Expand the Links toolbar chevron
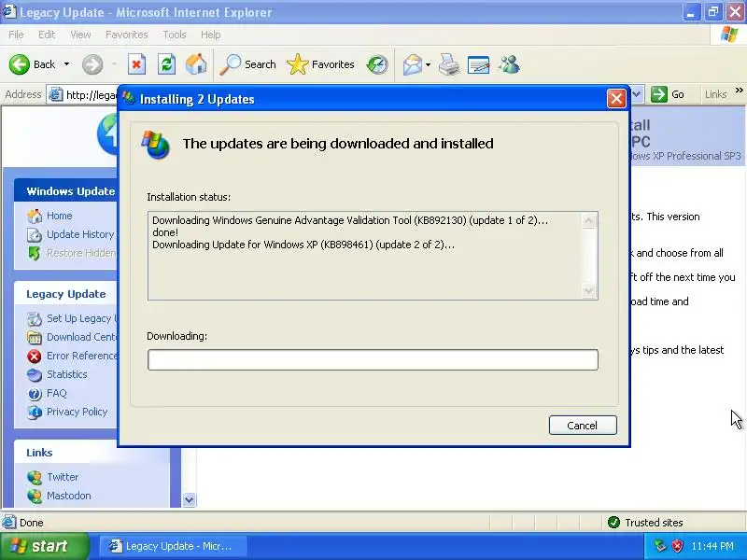Viewport: 747px width, 560px height. coord(739,90)
